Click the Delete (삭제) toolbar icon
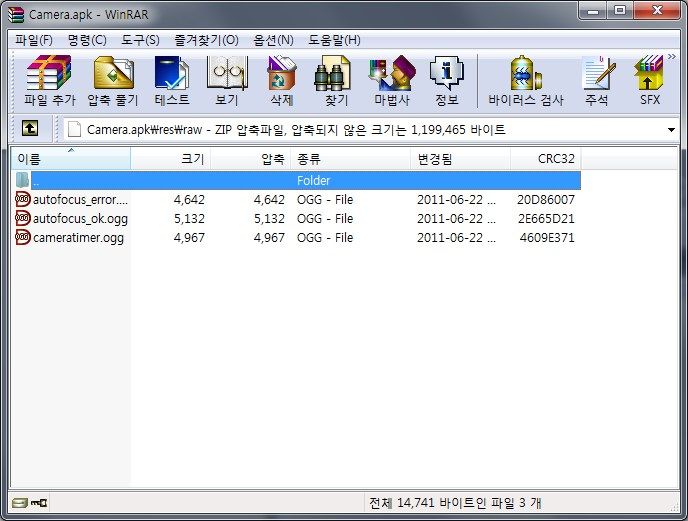Screen dimensions: 688x521 (x=282, y=81)
